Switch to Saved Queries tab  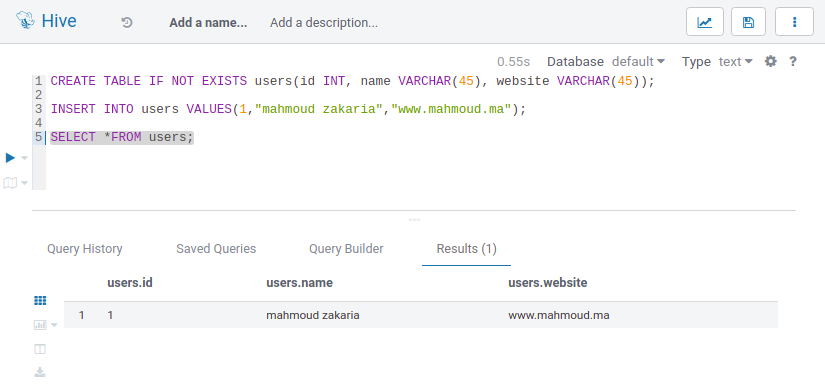[x=216, y=248]
